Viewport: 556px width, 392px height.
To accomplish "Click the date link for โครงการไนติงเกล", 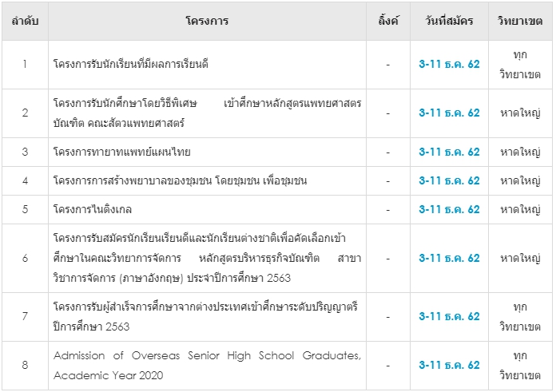I will point(449,209).
